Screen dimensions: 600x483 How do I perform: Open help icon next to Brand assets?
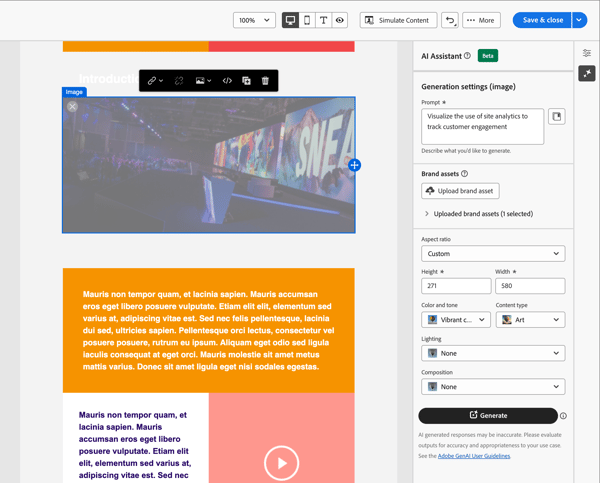465,174
